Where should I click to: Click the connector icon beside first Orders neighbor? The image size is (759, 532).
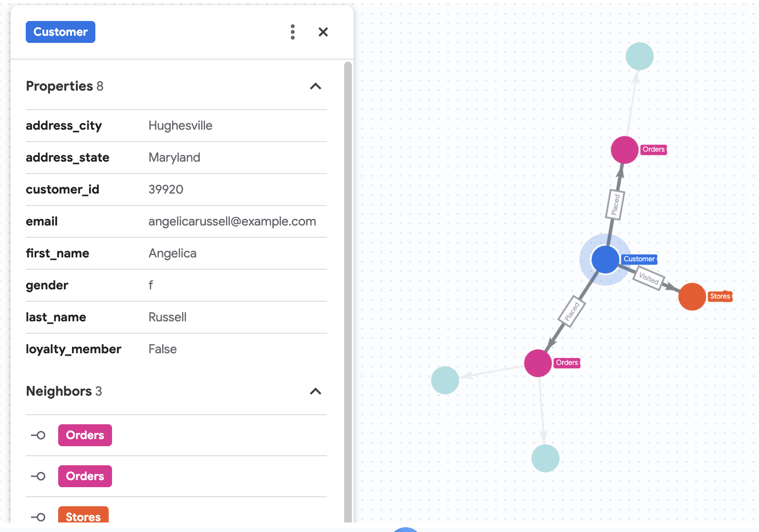coord(38,435)
